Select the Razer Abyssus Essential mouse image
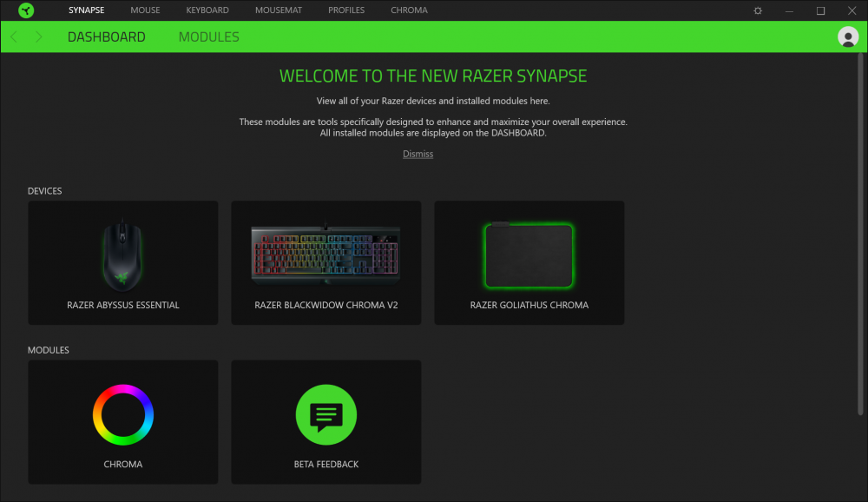 click(123, 254)
